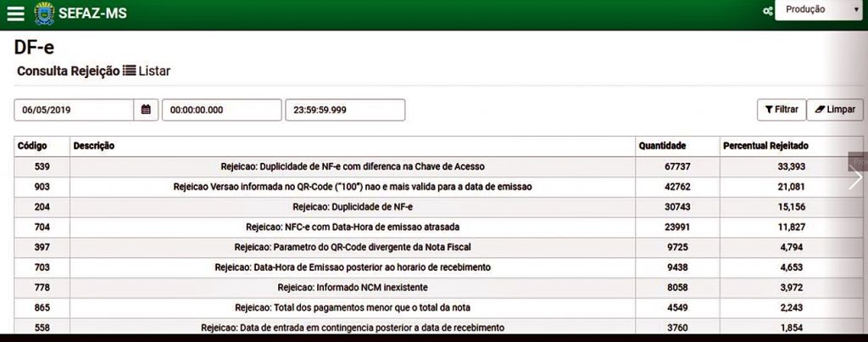Click percentage value 11,827
868x342 pixels.
[791, 227]
